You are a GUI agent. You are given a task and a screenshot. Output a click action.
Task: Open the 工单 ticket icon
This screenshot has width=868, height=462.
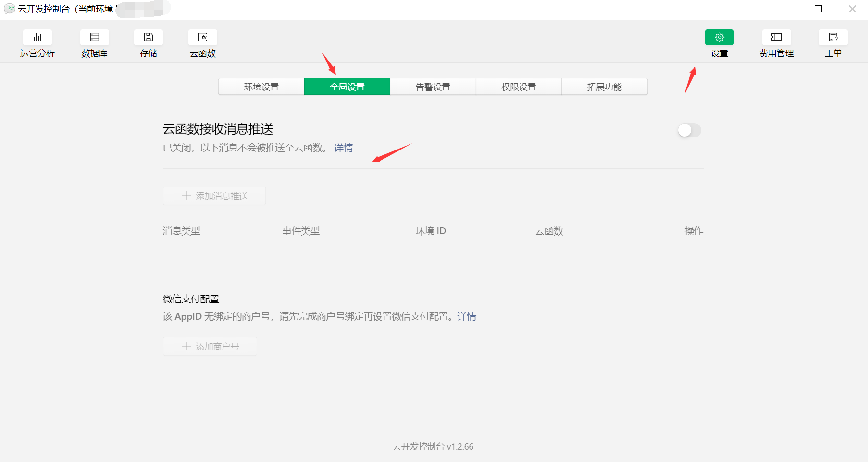click(x=833, y=37)
